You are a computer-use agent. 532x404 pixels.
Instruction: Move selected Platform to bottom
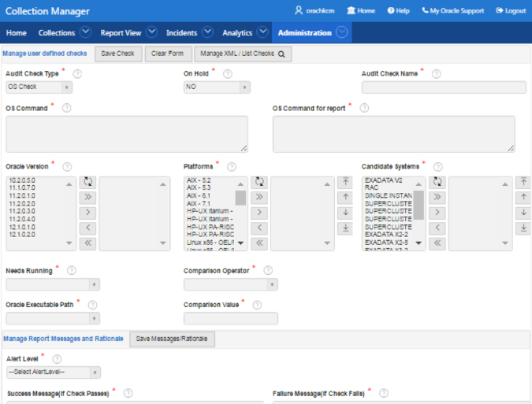[345, 228]
